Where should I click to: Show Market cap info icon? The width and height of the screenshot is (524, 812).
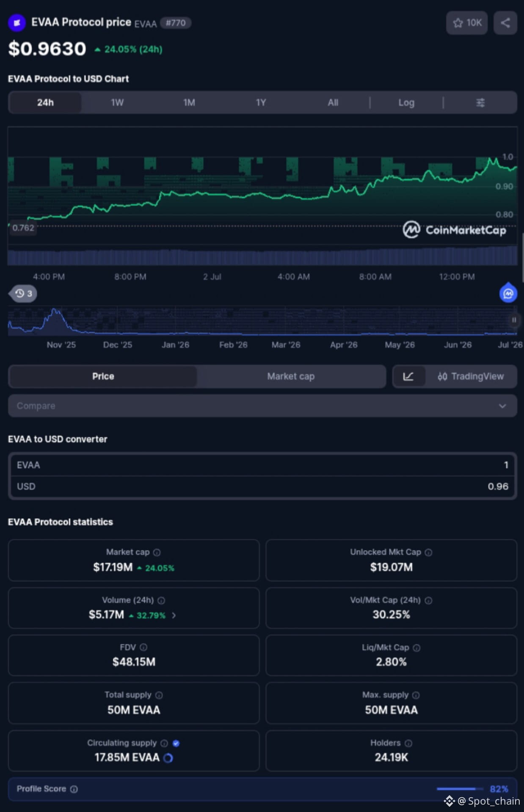pos(157,552)
